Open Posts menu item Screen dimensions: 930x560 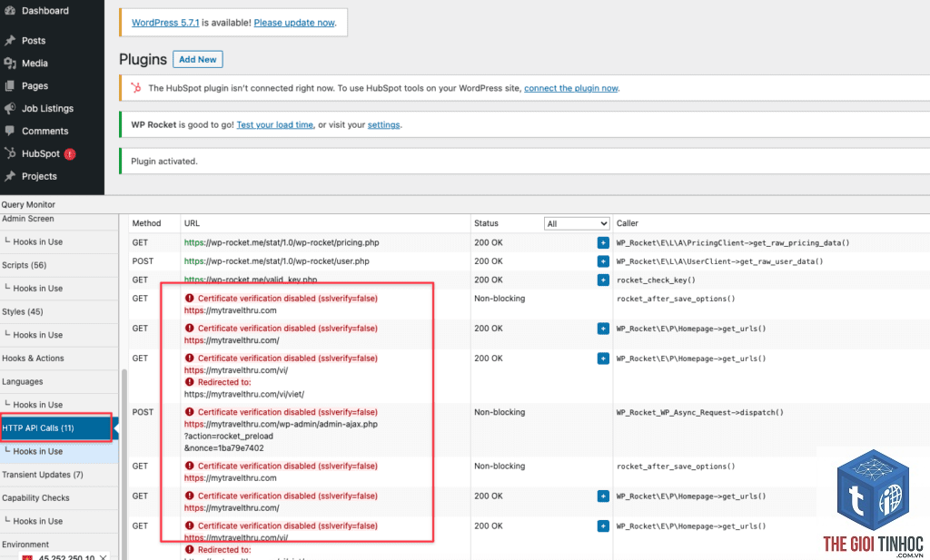click(34, 40)
